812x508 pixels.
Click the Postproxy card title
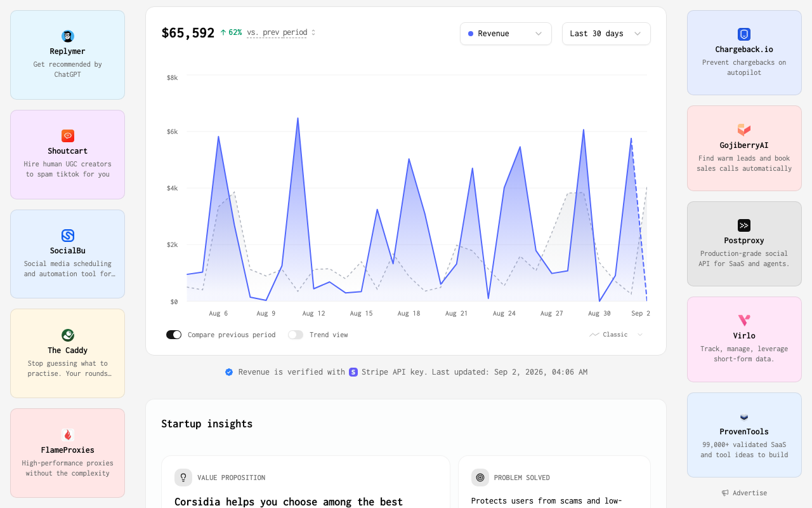pyautogui.click(x=744, y=241)
